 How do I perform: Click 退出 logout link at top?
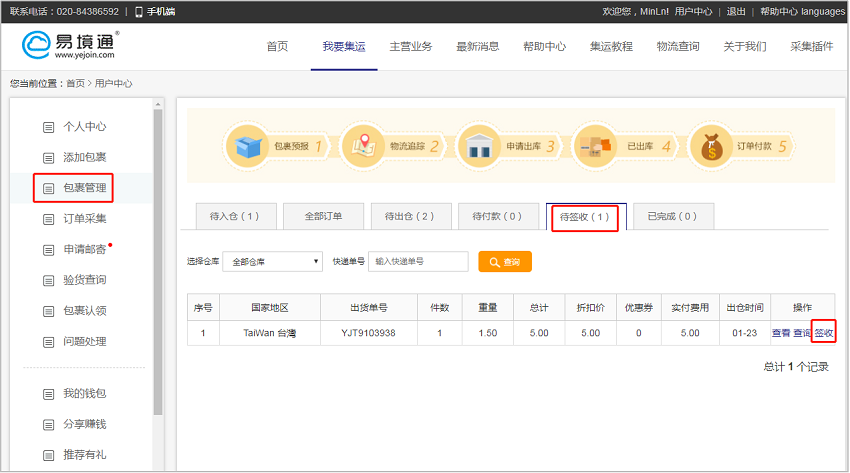tap(735, 12)
